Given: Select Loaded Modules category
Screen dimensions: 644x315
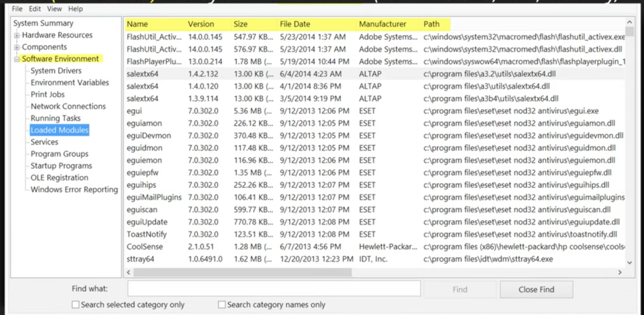Looking at the screenshot, I should pos(60,130).
